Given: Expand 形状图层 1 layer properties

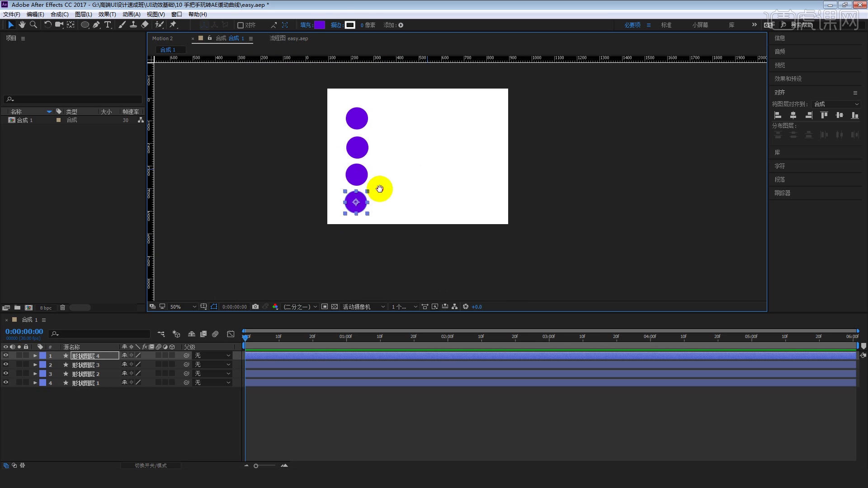Looking at the screenshot, I should pos(35,383).
